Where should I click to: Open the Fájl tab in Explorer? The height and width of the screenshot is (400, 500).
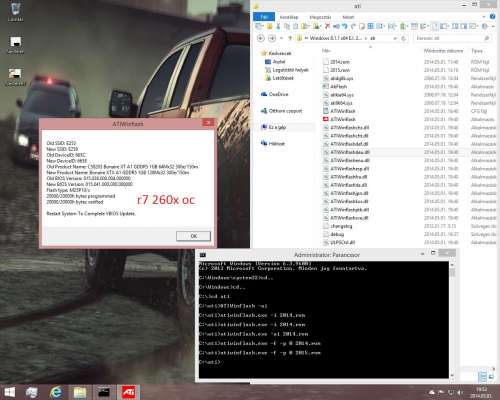pos(264,17)
